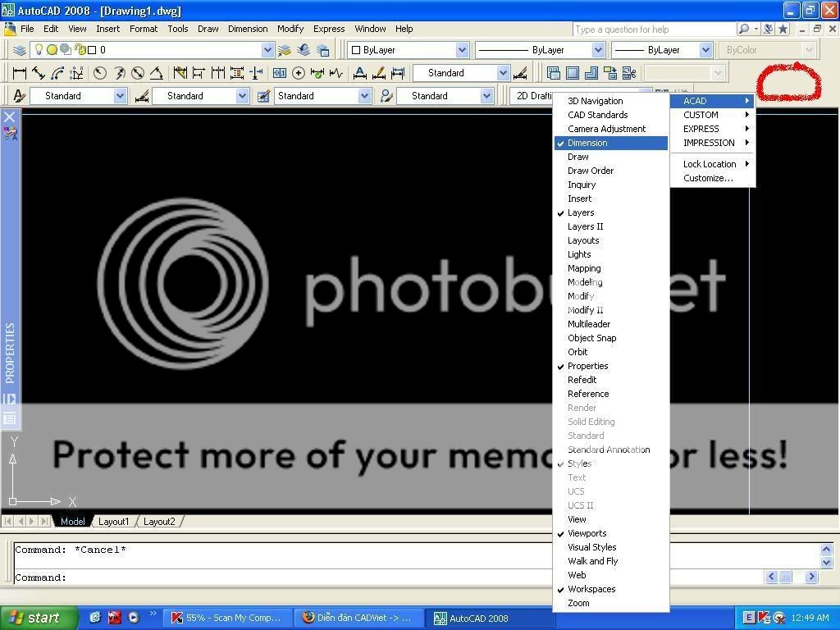Open the Format menu
The width and height of the screenshot is (840, 630).
click(144, 29)
